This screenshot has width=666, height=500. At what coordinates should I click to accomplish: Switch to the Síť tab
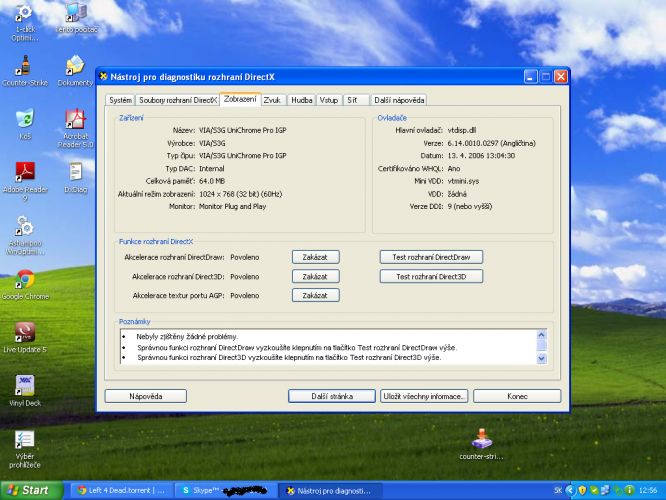356,100
